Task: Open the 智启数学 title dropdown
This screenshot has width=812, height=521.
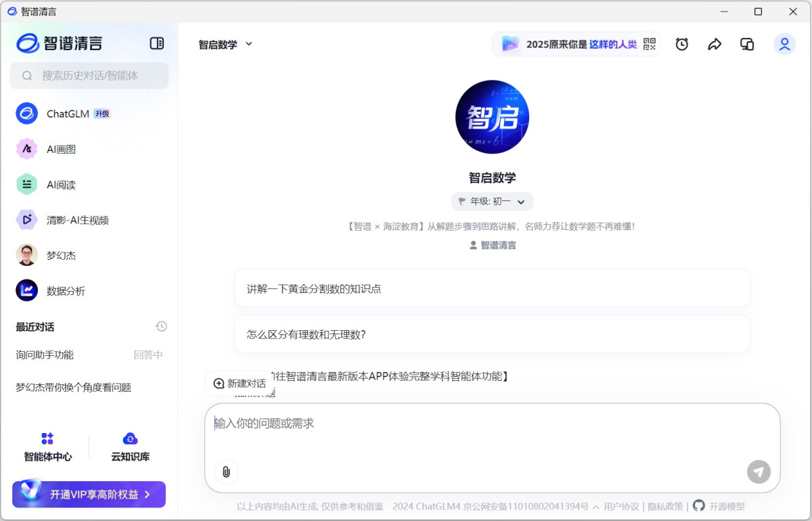Action: point(224,43)
